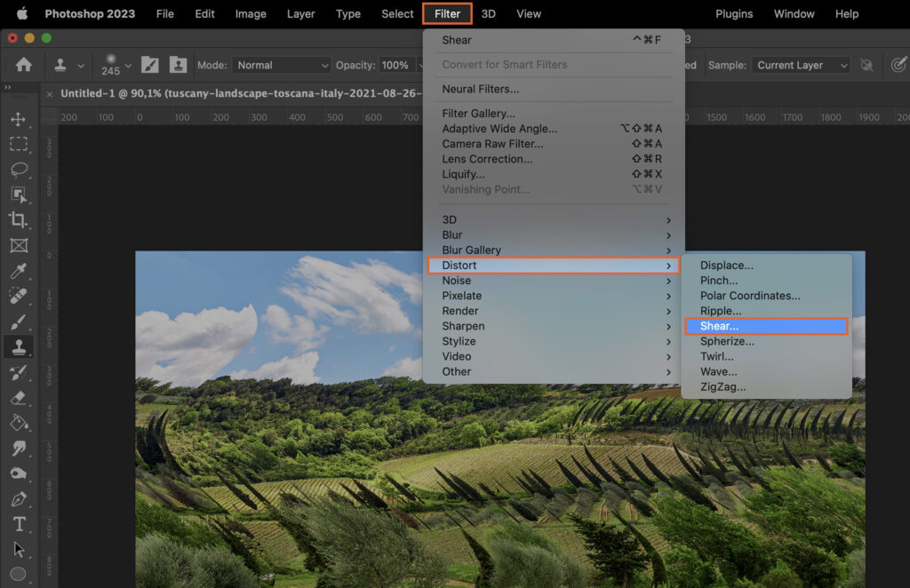
Task: Select the Horizontal Type tool
Action: click(20, 524)
